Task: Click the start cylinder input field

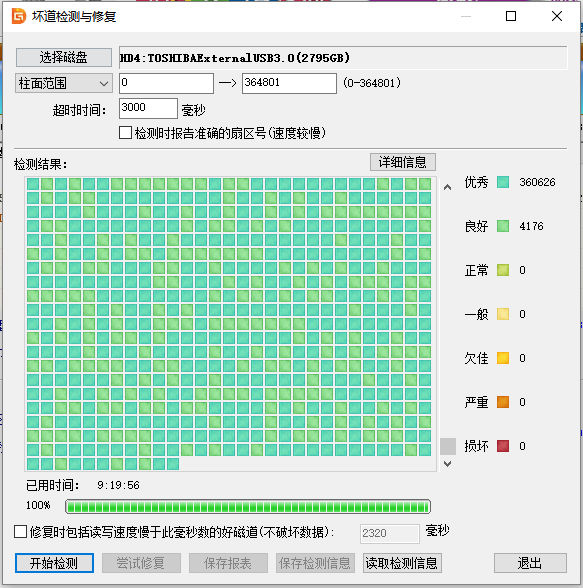Action: (x=166, y=83)
